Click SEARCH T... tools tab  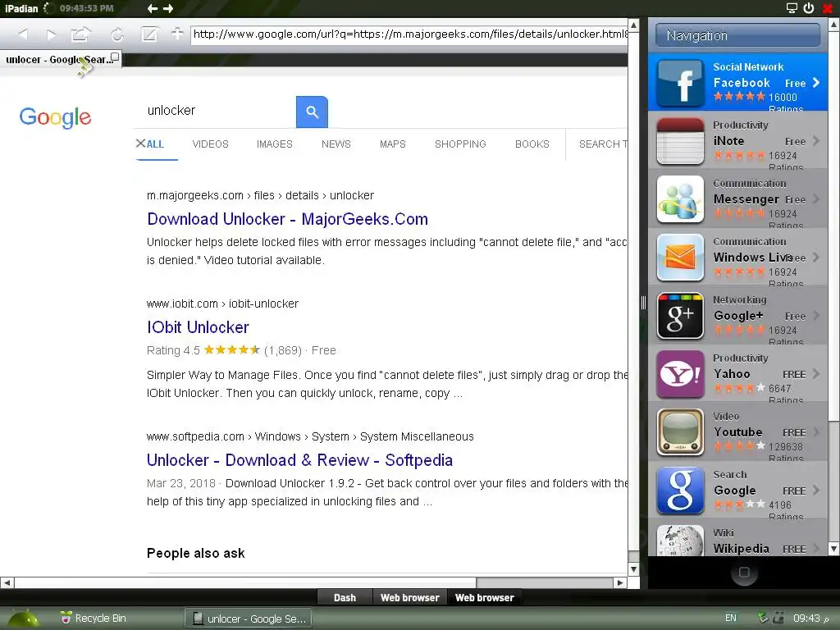[x=603, y=144]
